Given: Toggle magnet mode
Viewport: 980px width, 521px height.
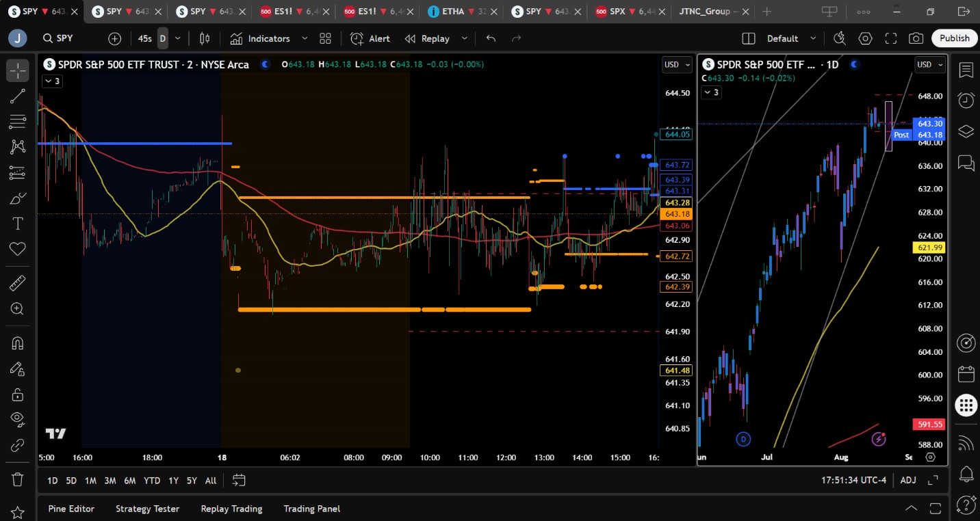Looking at the screenshot, I should pyautogui.click(x=18, y=343).
